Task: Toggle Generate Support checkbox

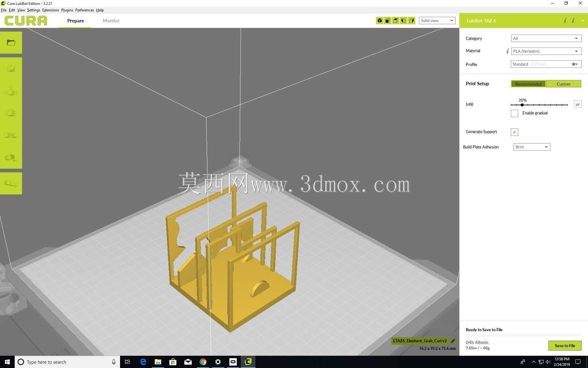Action: 514,132
